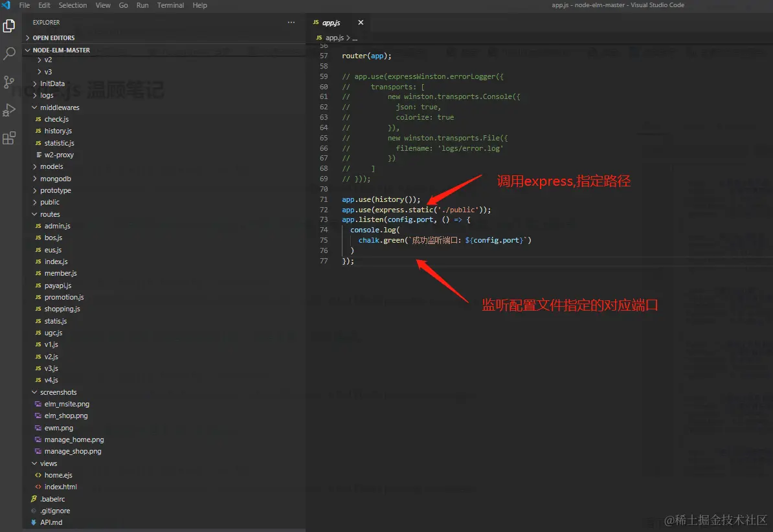Click app.js in the breadcrumb
This screenshot has width=773, height=532.
[335, 38]
